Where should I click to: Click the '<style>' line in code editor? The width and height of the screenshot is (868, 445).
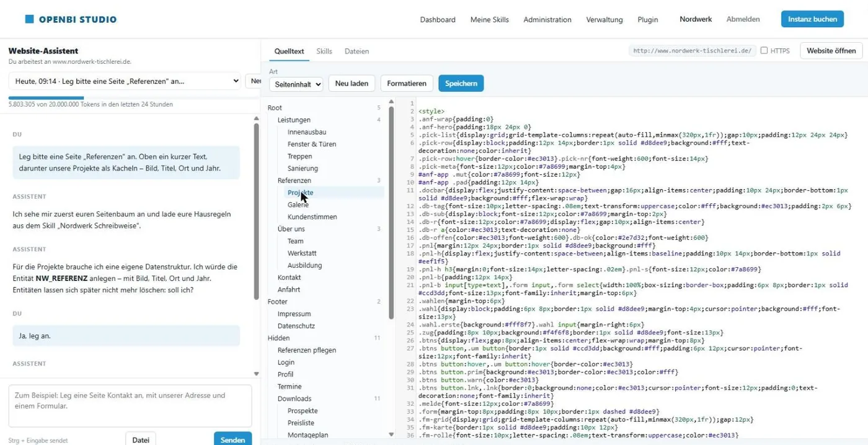[432, 112]
